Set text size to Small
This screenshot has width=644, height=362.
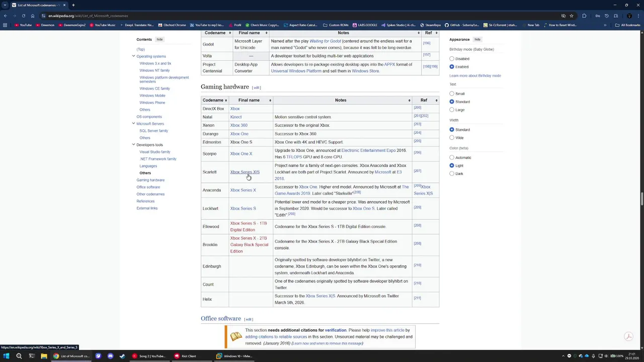point(452,94)
